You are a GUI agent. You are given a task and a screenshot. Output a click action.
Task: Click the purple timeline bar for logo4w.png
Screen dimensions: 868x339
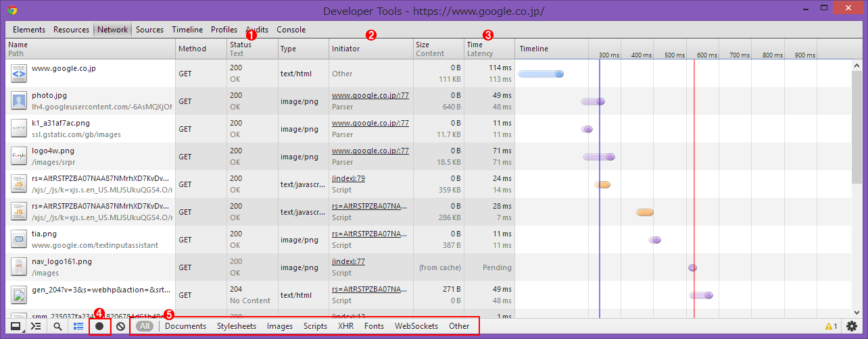599,157
